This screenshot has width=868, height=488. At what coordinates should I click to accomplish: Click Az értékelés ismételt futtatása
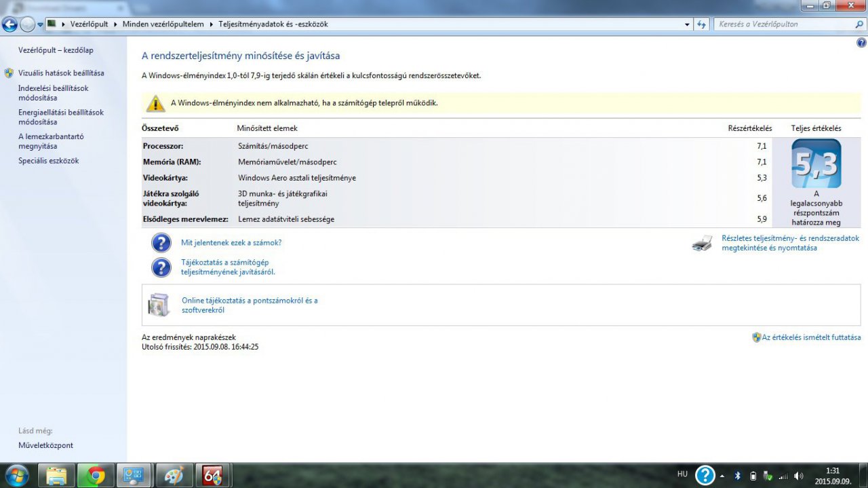(812, 337)
